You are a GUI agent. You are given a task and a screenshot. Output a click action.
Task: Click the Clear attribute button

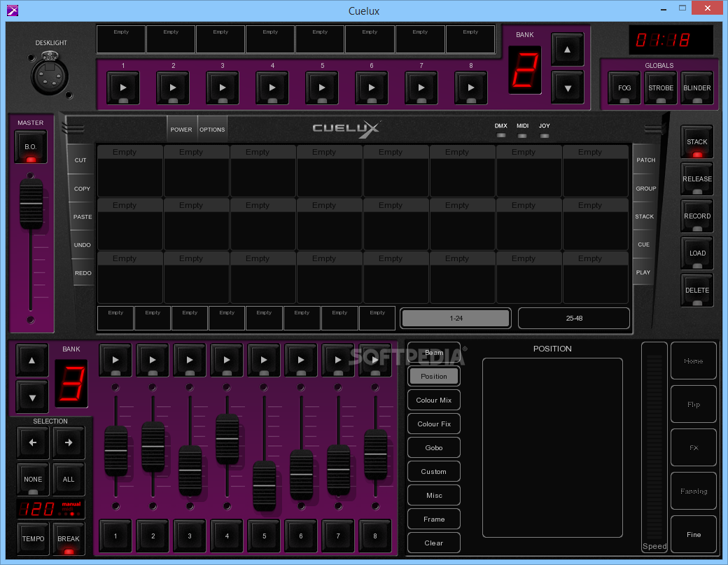point(433,543)
